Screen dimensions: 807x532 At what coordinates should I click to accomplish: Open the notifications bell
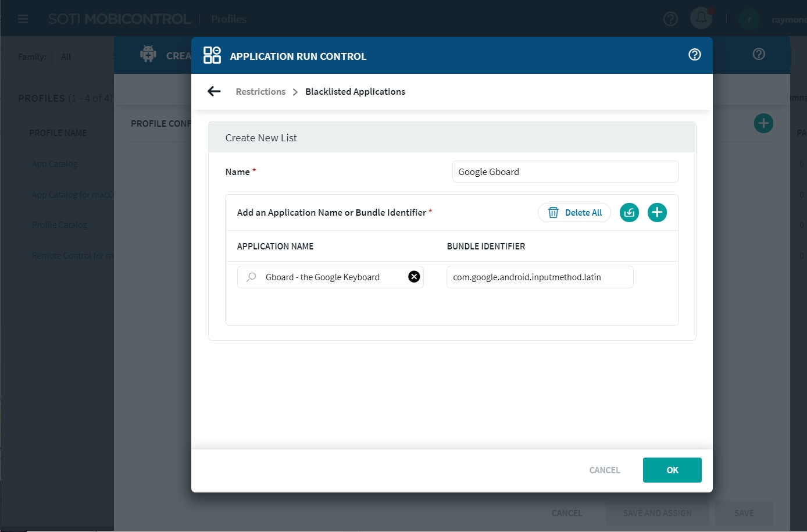pos(701,19)
